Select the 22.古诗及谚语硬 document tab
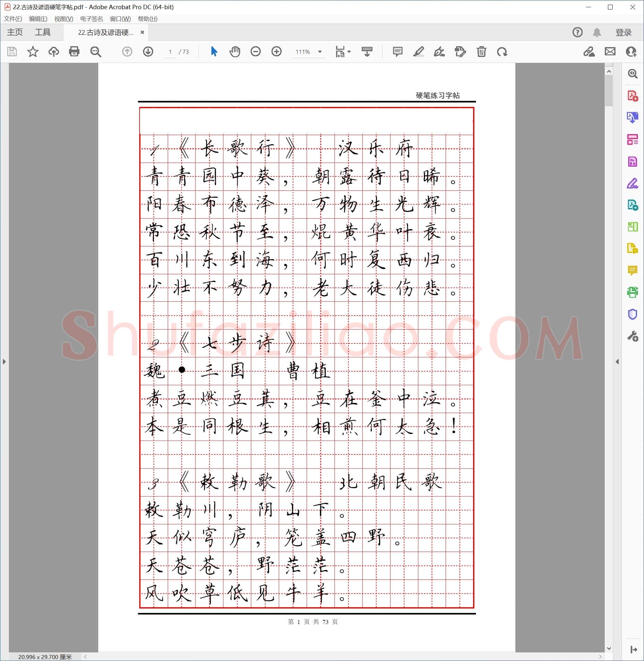Screen dimensions: 644x661 [105, 33]
